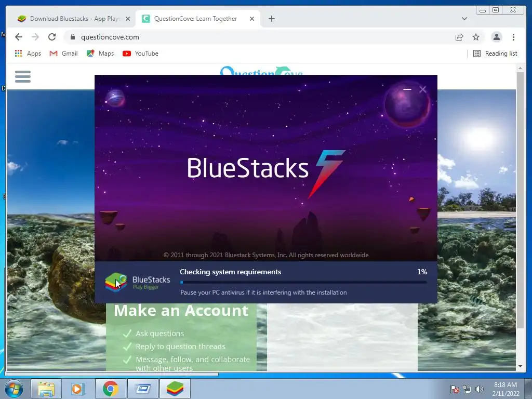Open the Maps bookmark
Image resolution: width=532 pixels, height=399 pixels.
(100, 54)
